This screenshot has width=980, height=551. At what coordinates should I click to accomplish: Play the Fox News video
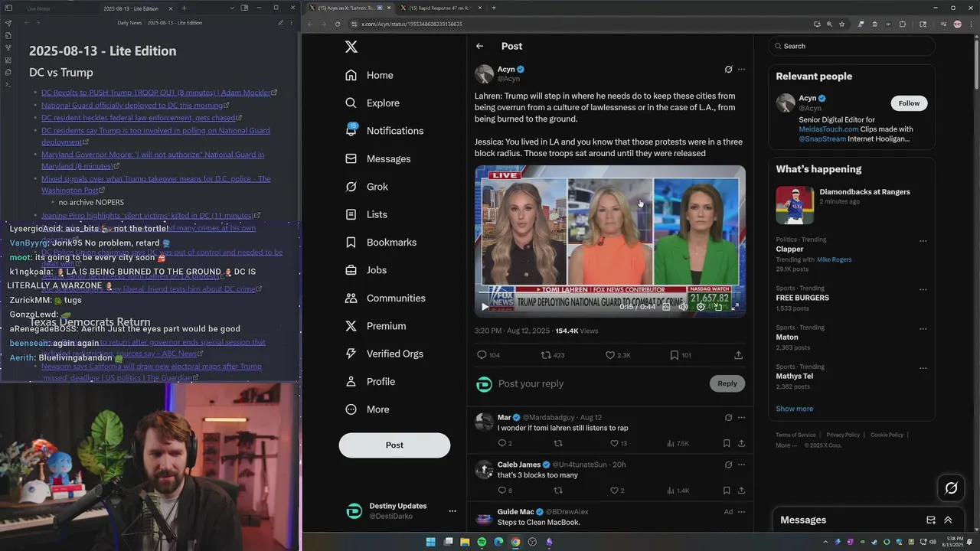pyautogui.click(x=485, y=306)
